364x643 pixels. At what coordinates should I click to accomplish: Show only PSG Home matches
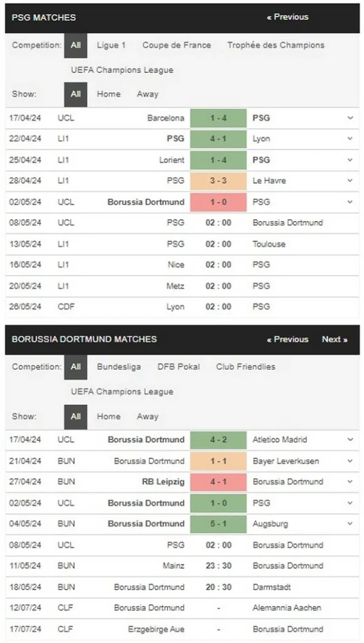109,94
